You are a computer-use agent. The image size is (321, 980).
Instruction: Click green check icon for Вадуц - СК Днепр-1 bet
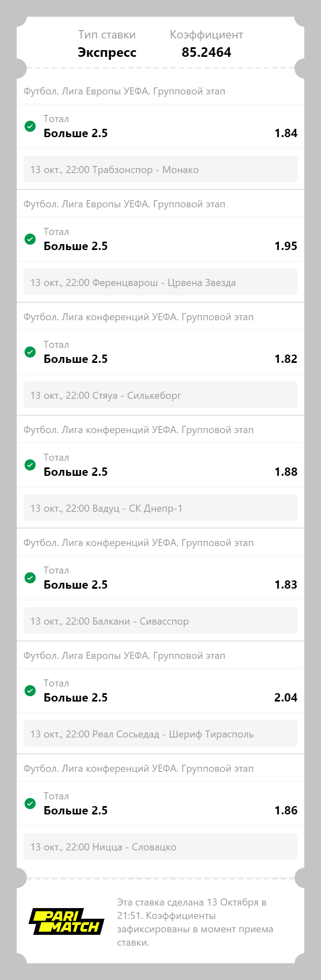tap(30, 465)
